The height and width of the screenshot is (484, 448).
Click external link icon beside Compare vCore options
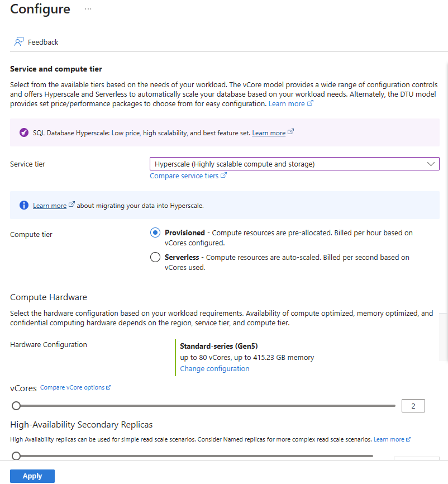(x=109, y=387)
